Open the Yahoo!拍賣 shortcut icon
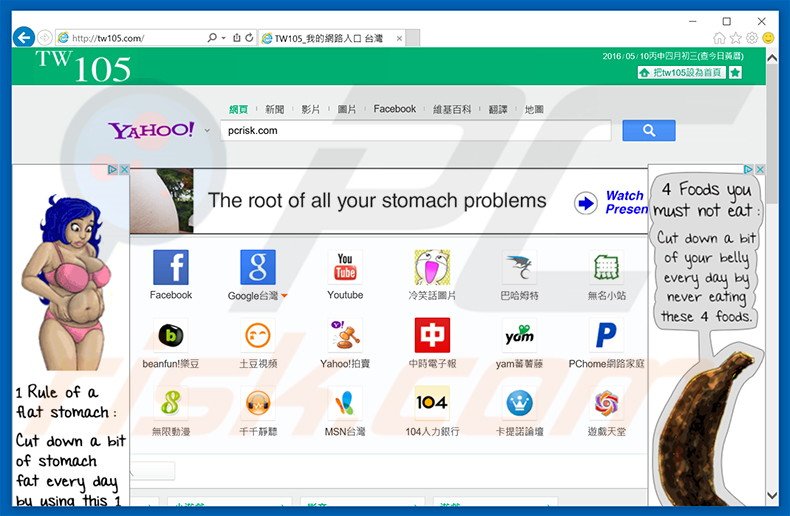 345,336
